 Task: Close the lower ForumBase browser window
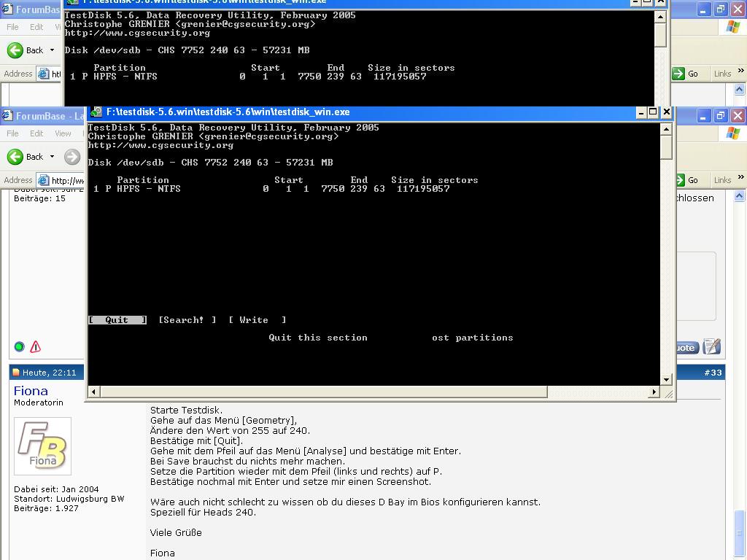tap(738, 115)
